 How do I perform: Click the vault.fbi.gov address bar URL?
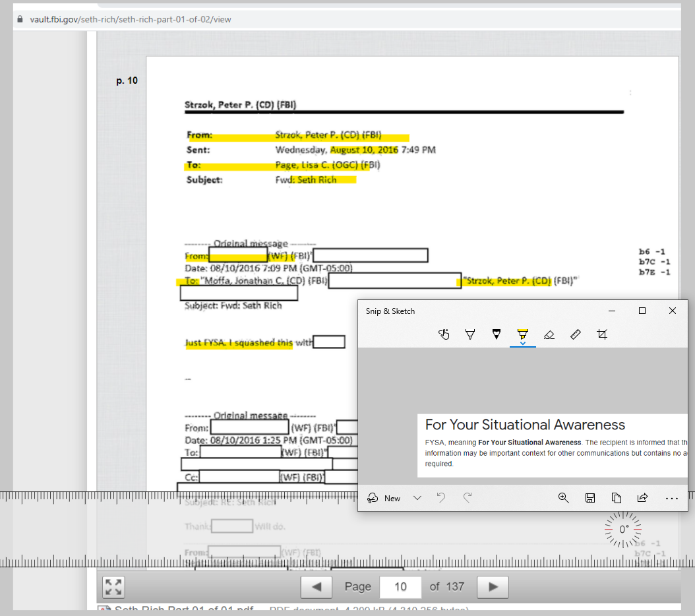(131, 20)
